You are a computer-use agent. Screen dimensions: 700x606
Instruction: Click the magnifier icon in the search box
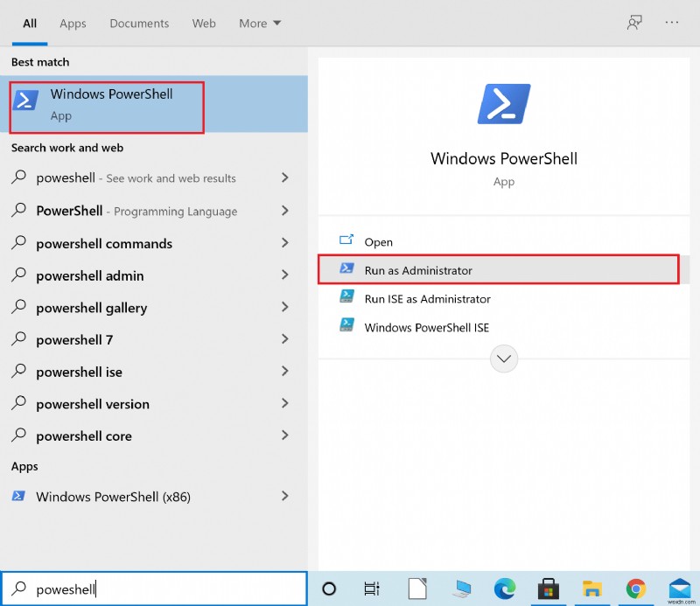point(18,589)
